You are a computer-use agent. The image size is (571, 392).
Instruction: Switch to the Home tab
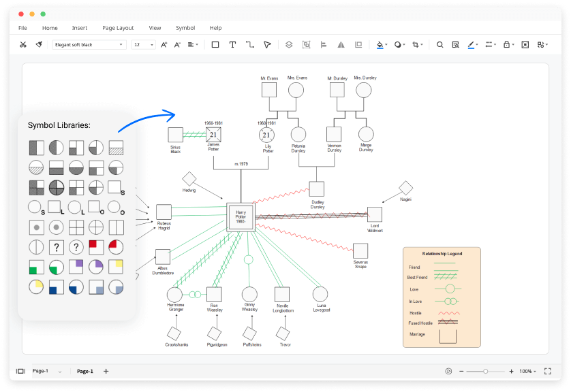pyautogui.click(x=50, y=28)
